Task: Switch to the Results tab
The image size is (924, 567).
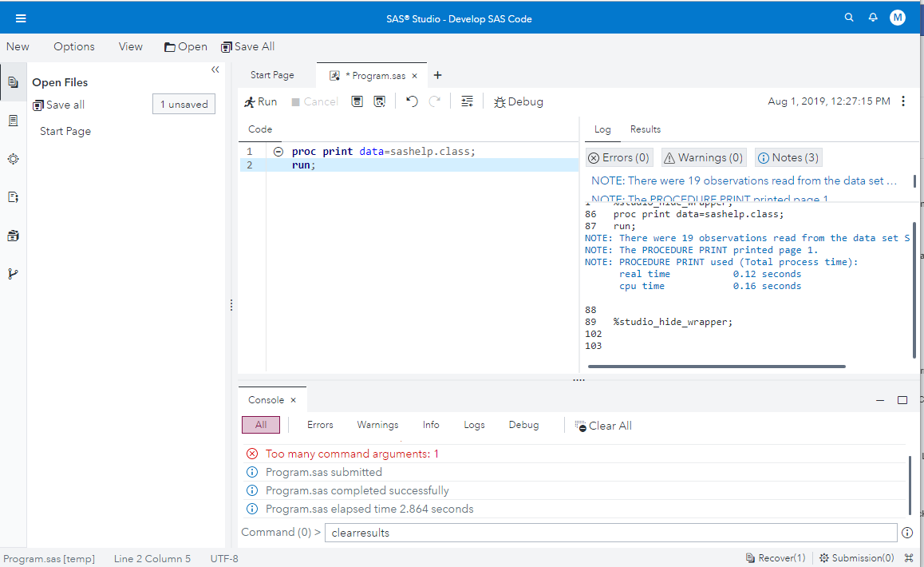Action: click(645, 129)
